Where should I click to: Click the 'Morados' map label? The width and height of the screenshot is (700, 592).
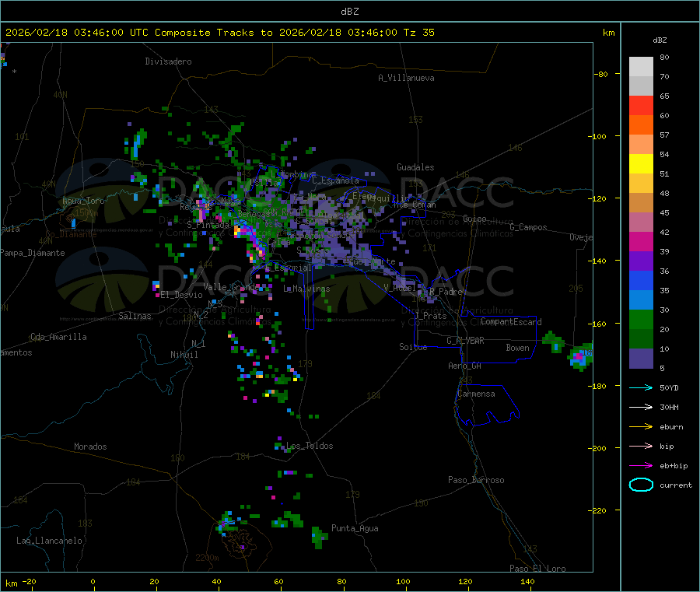tap(90, 447)
